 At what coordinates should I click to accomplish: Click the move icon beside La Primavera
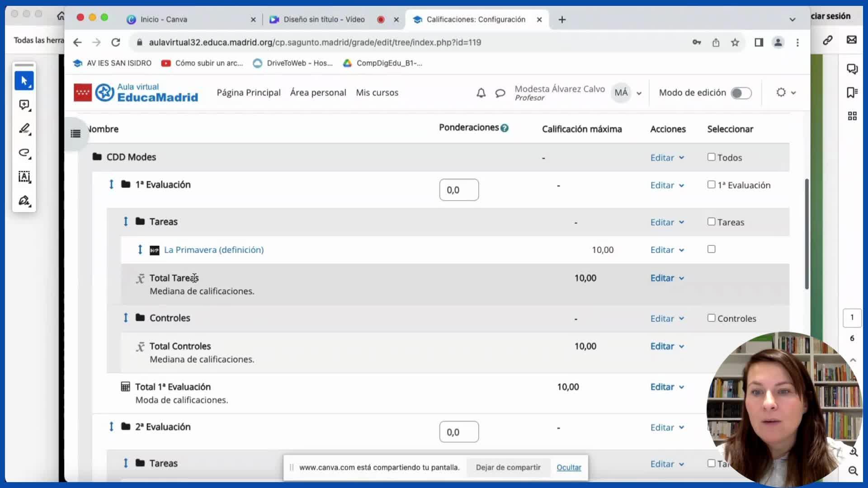[140, 249]
